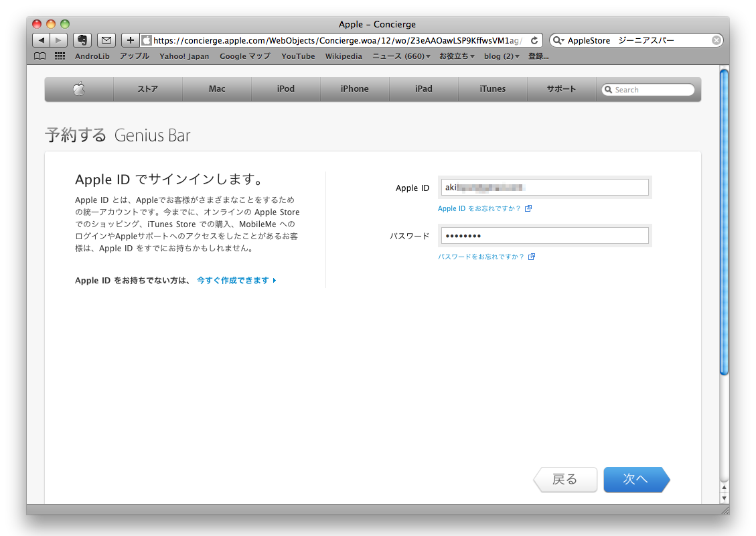Viewport: 756px width, 536px height.
Task: Select the ストア navigation tab
Action: [148, 88]
